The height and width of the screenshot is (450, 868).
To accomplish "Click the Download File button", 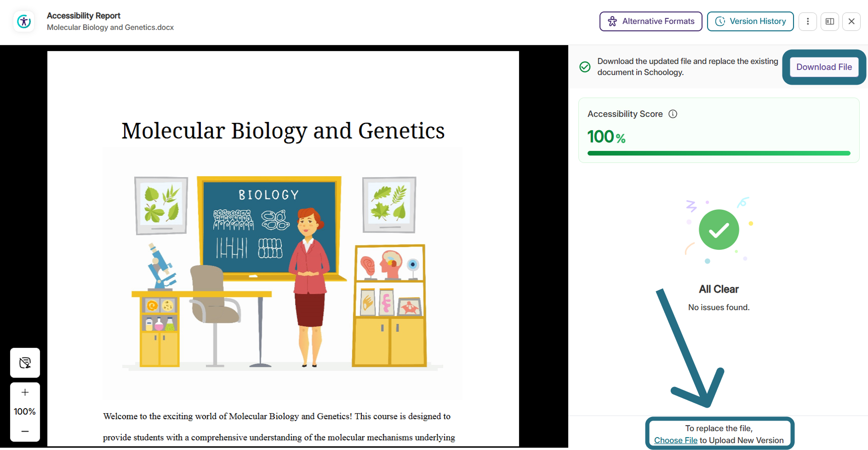I will click(x=824, y=67).
